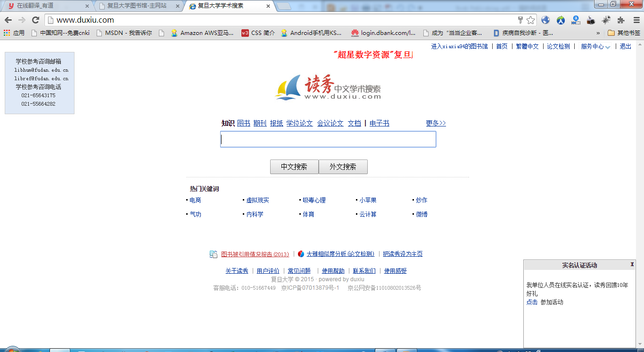Open the 中国知网 cnki bookmark
644x352 pixels.
[x=60, y=33]
